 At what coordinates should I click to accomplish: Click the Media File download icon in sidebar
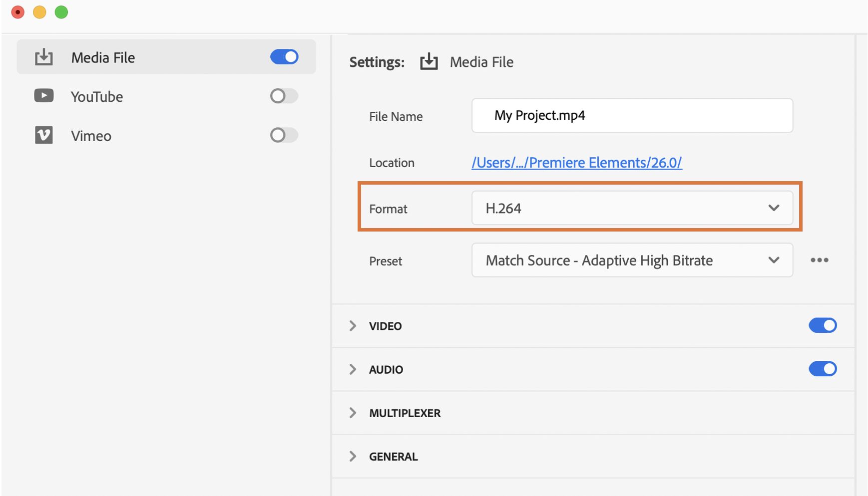[x=44, y=57]
